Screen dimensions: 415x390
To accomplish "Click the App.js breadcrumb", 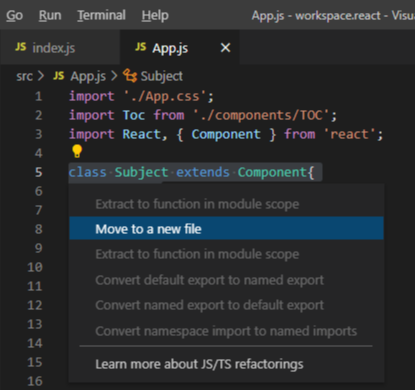I will [x=88, y=76].
